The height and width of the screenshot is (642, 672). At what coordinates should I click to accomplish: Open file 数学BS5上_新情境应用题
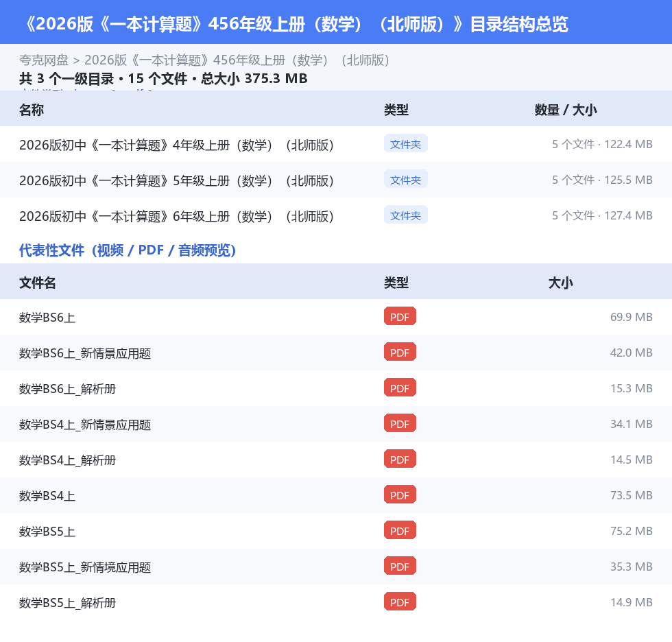pyautogui.click(x=85, y=567)
